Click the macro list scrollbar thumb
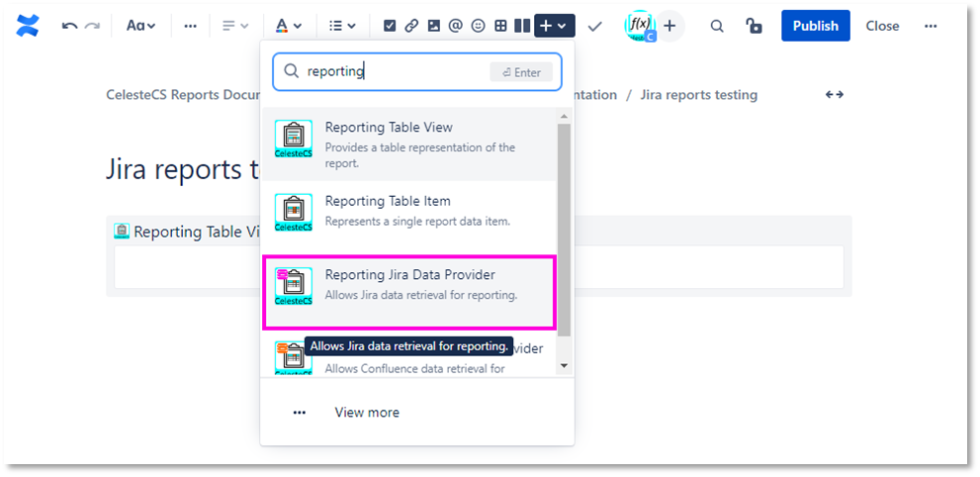Screen dimensions: 980x477 click(x=563, y=230)
